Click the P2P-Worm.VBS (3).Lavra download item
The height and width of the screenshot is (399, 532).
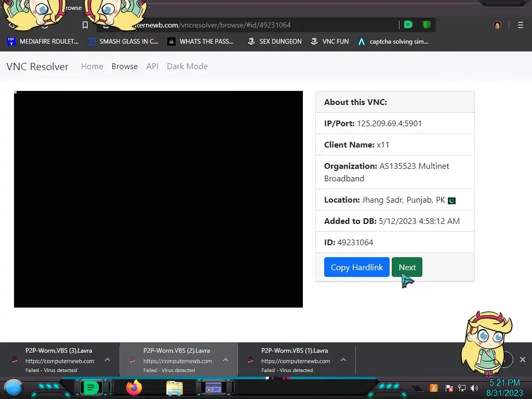(x=60, y=360)
